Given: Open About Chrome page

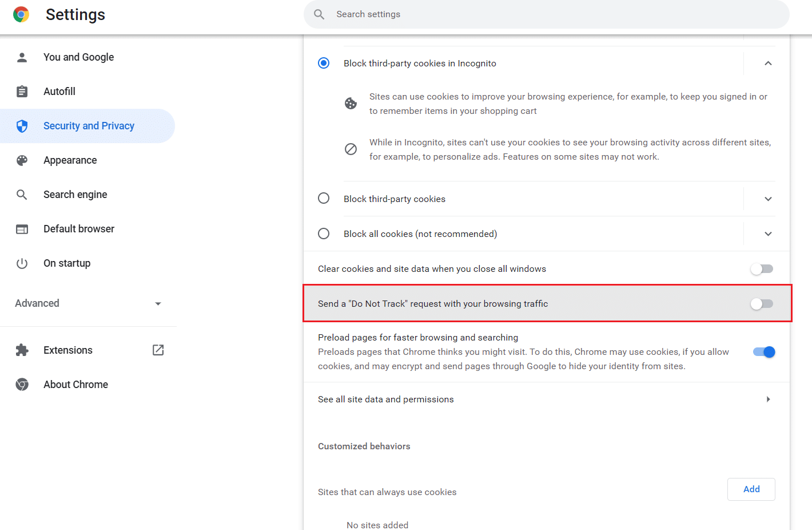Looking at the screenshot, I should [x=75, y=385].
